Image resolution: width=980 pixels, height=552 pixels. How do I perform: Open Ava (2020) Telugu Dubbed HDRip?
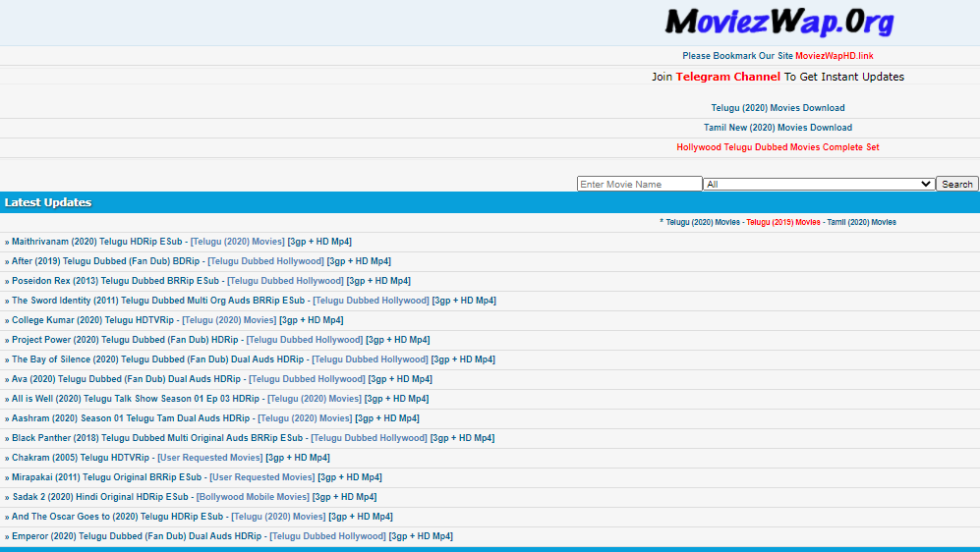pyautogui.click(x=126, y=379)
